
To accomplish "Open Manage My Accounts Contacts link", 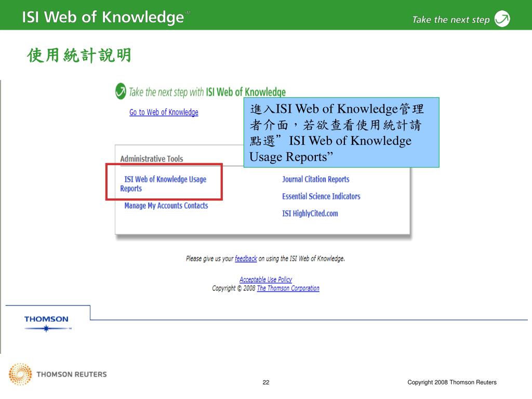I will tap(166, 206).
